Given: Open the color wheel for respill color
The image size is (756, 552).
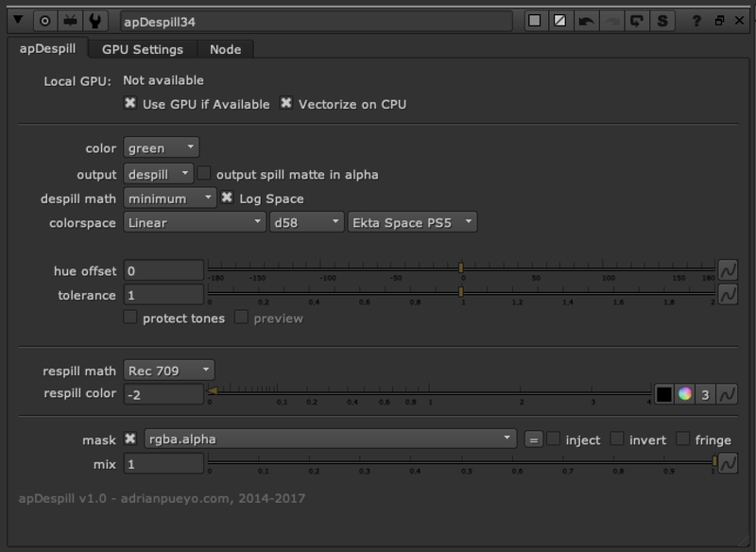Looking at the screenshot, I should tap(685, 394).
